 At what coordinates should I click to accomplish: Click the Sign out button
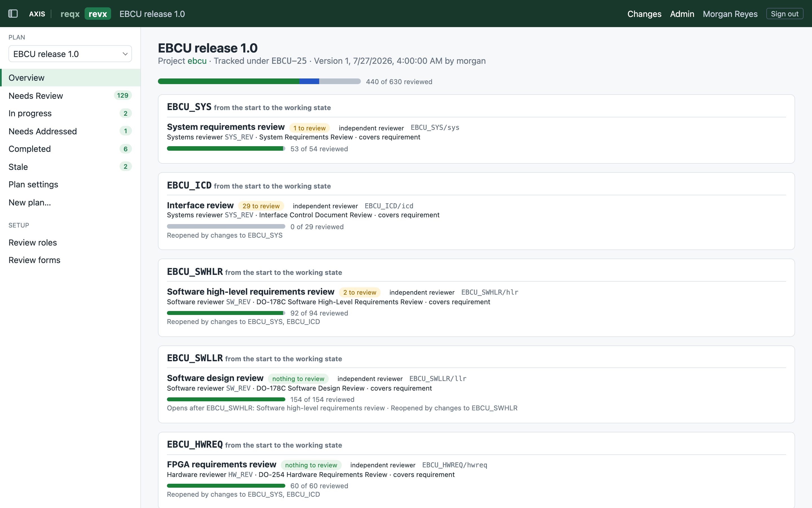pos(784,14)
